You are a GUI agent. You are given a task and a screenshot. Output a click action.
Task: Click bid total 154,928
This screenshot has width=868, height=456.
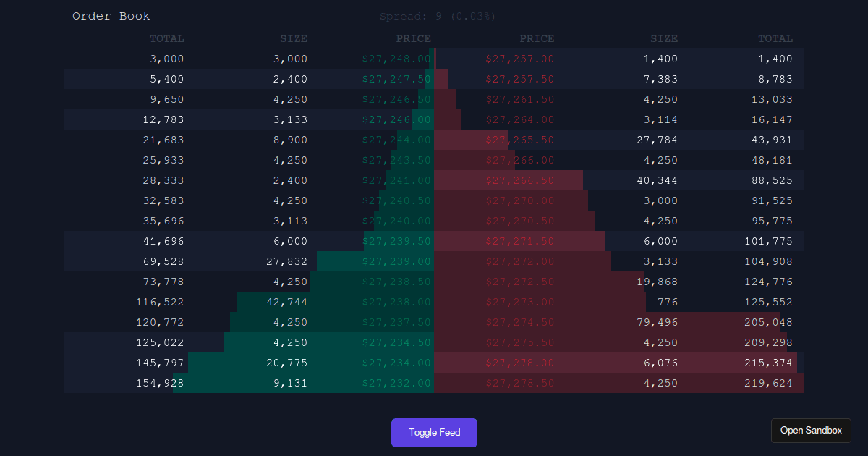pos(160,383)
